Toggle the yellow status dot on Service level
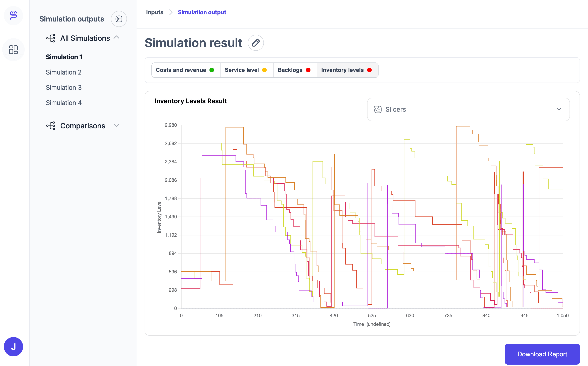This screenshot has width=588, height=366. [264, 70]
